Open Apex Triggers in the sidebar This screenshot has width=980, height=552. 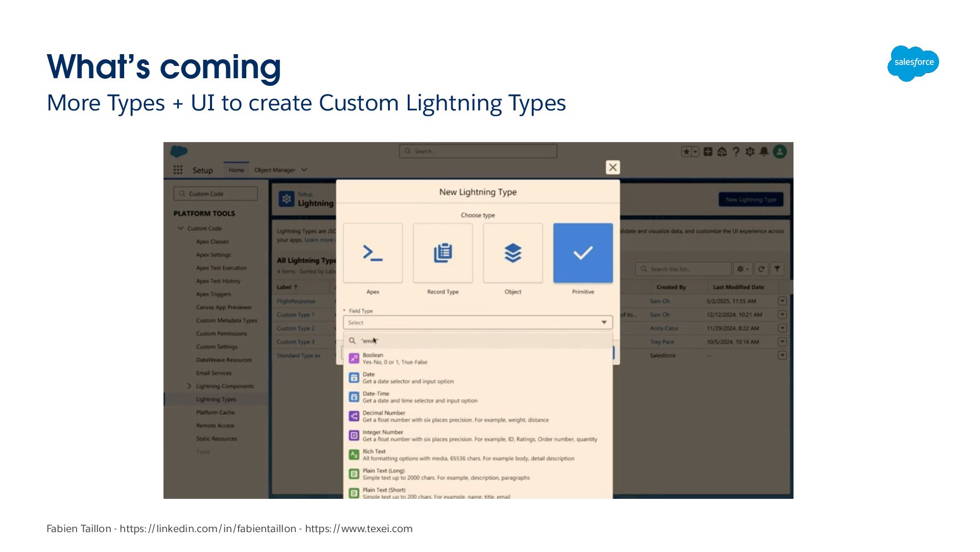[214, 294]
